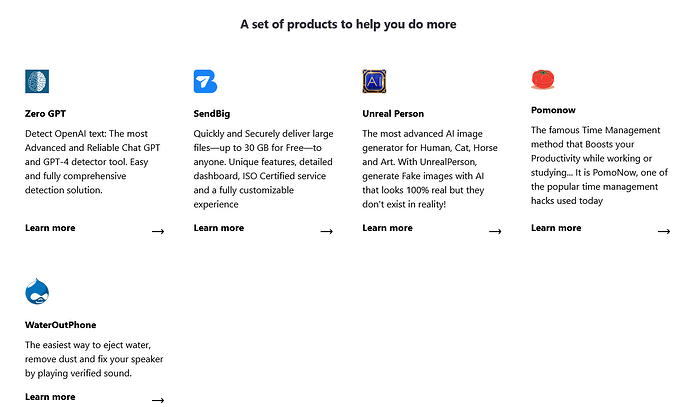Click the arrow in the WaterOutPhone card

(x=158, y=400)
